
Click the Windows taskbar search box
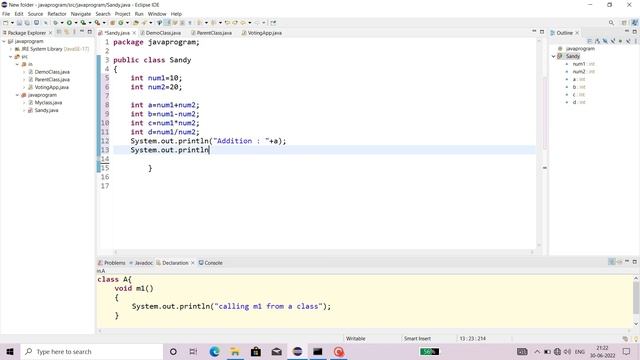[x=91, y=351]
